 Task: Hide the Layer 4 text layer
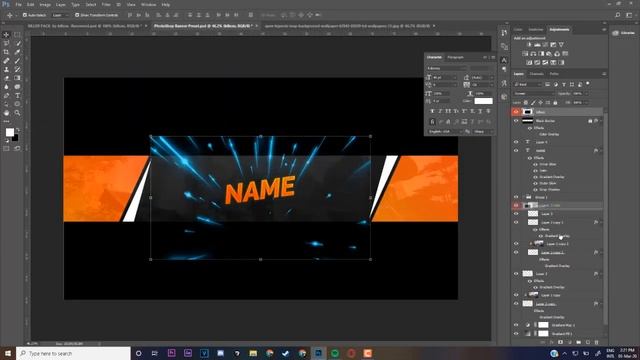point(516,142)
